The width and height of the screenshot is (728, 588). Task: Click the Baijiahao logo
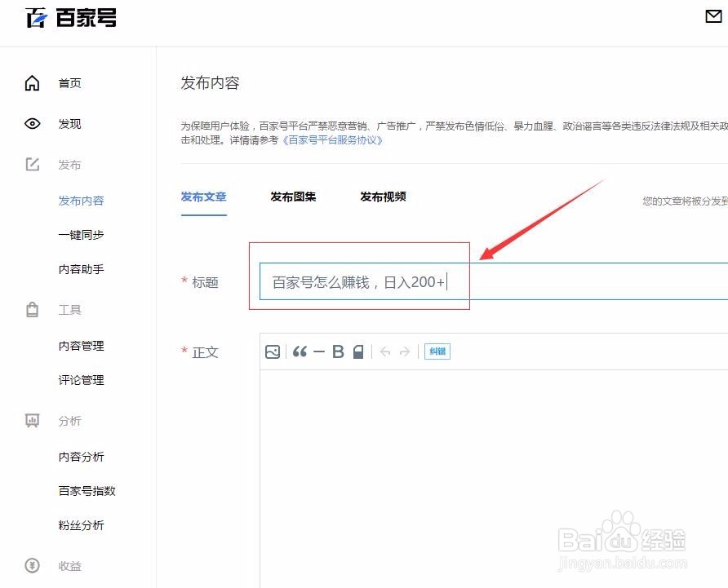[70, 18]
